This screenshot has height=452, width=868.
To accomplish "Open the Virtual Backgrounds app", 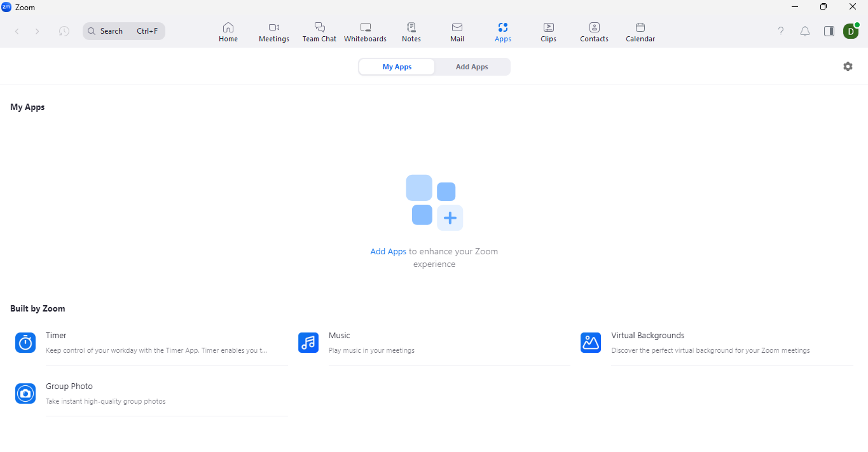I will click(647, 336).
